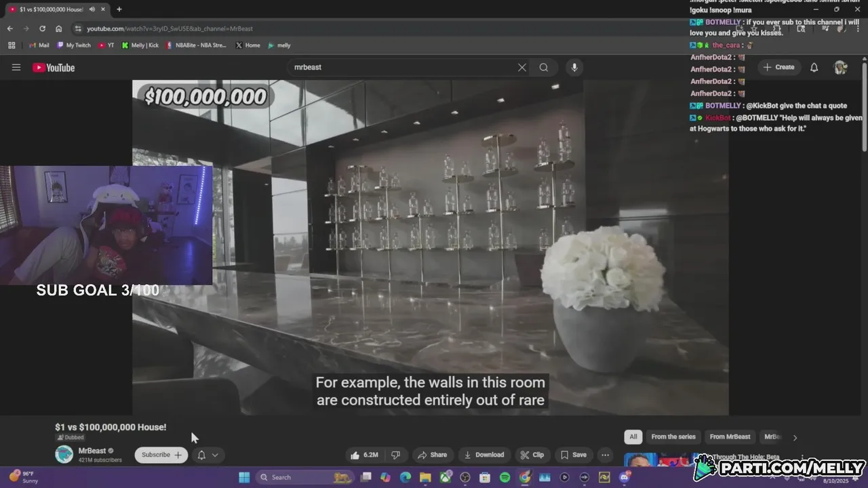Open the bookmarks apps grid
Screen dimensions: 868x488
[x=12, y=45]
